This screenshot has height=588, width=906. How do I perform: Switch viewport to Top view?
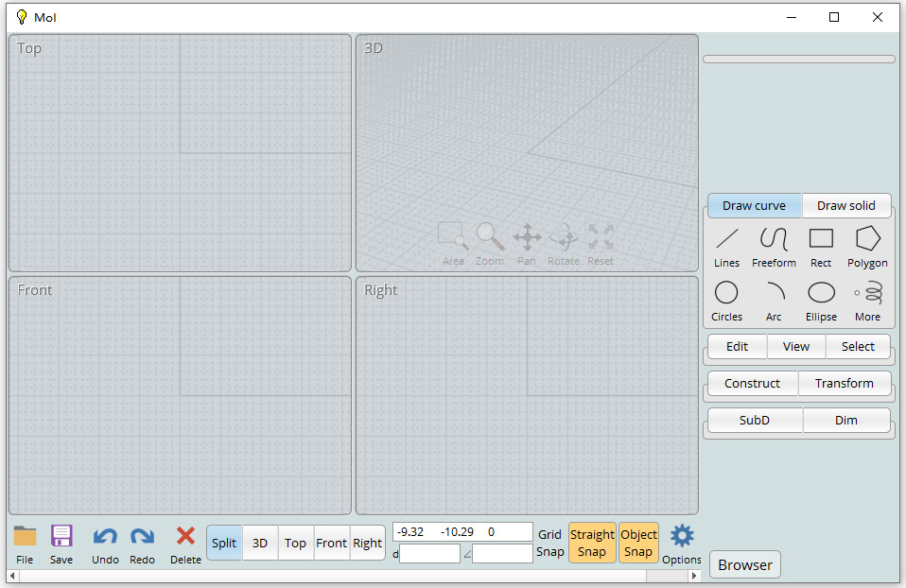click(x=295, y=543)
